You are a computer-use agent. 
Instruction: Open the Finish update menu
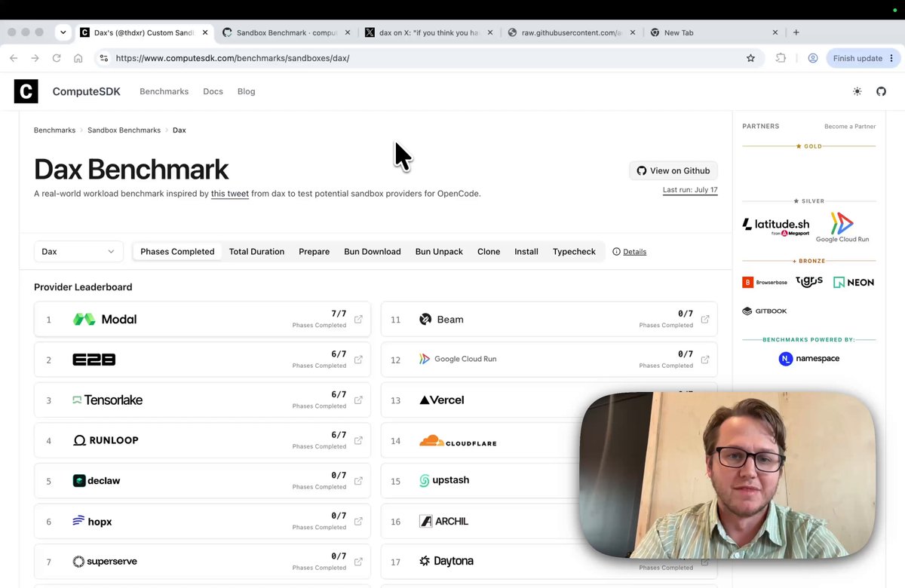pyautogui.click(x=864, y=58)
